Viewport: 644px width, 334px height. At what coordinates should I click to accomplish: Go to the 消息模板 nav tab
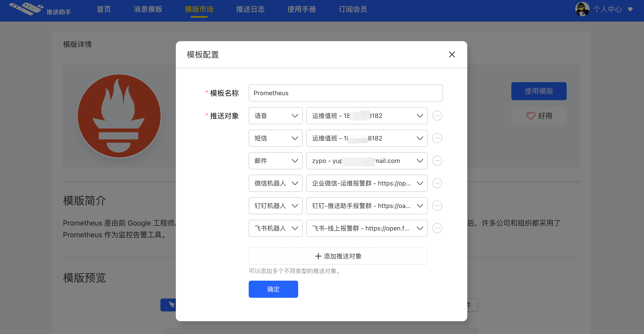pyautogui.click(x=148, y=9)
